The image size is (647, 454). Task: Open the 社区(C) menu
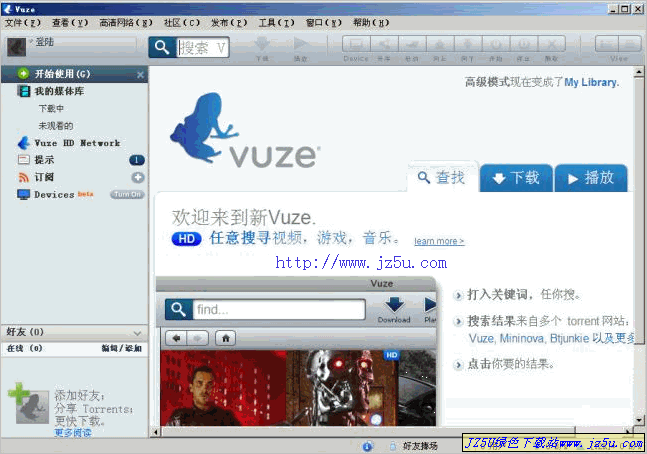coord(182,23)
